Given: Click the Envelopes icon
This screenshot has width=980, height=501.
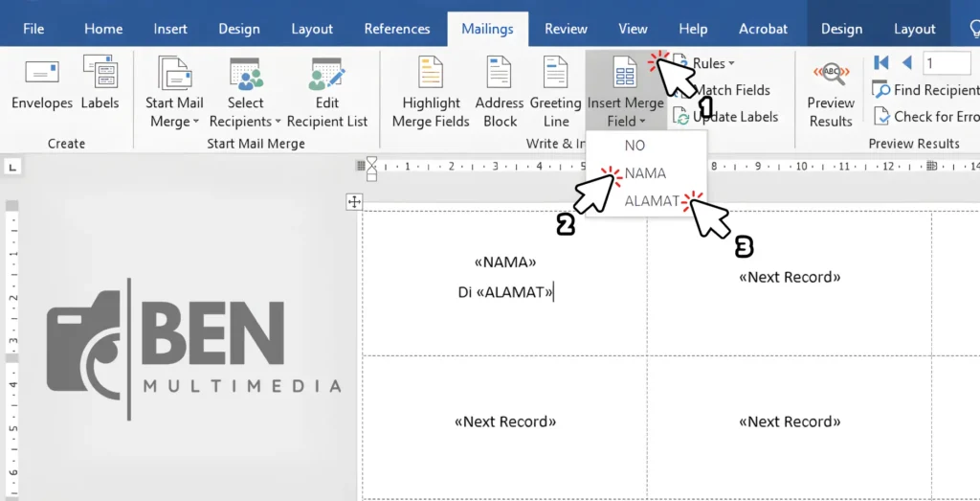Looking at the screenshot, I should (x=41, y=73).
